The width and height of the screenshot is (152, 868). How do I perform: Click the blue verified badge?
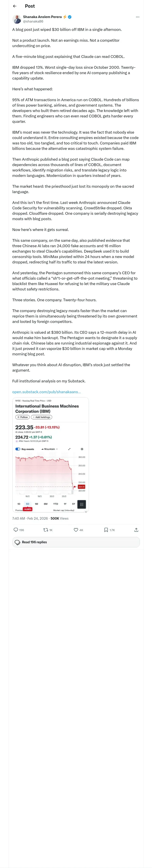70,17
